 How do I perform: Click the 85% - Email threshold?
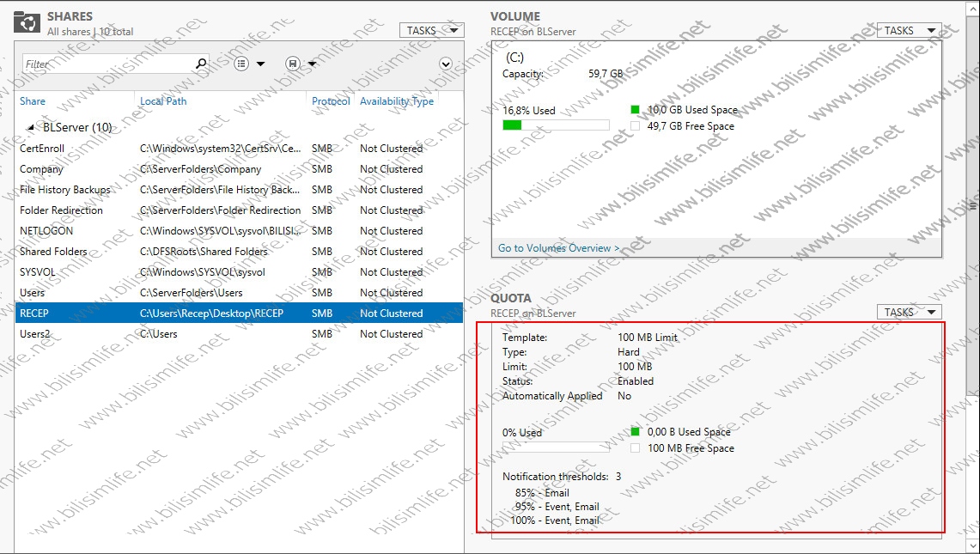[542, 493]
